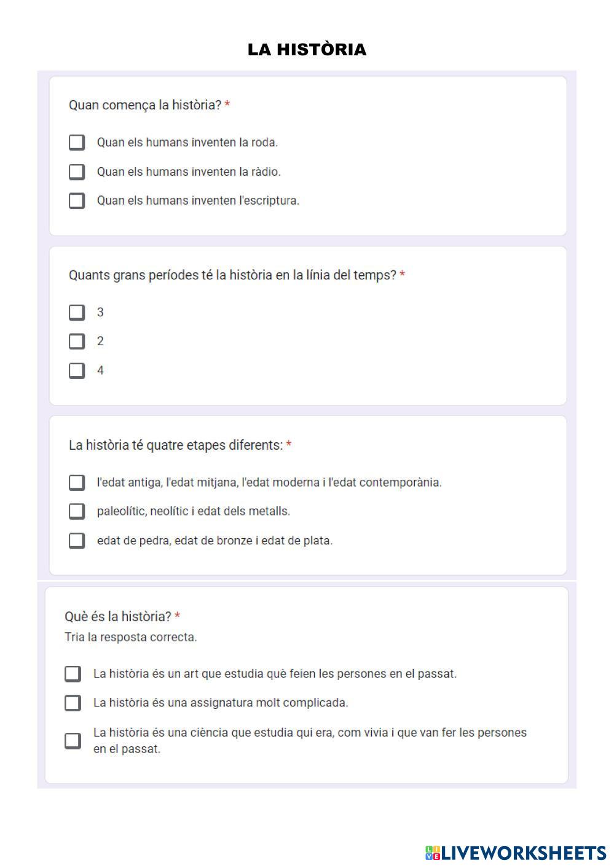Check 'l'edat antiga, l'edat mitjana' option box
The image size is (614, 868).
tap(77, 483)
